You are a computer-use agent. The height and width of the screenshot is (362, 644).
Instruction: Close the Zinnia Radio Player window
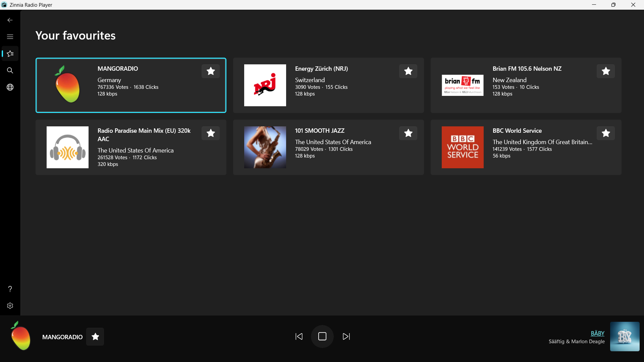pyautogui.click(x=633, y=5)
